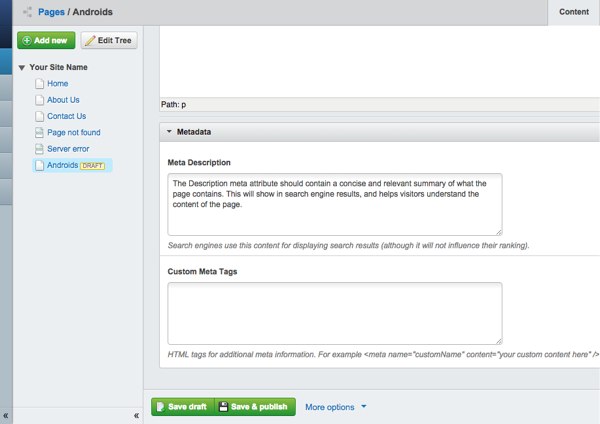Collapse the far-left CMS menu with arrows
The width and height of the screenshot is (600, 424).
point(6,415)
